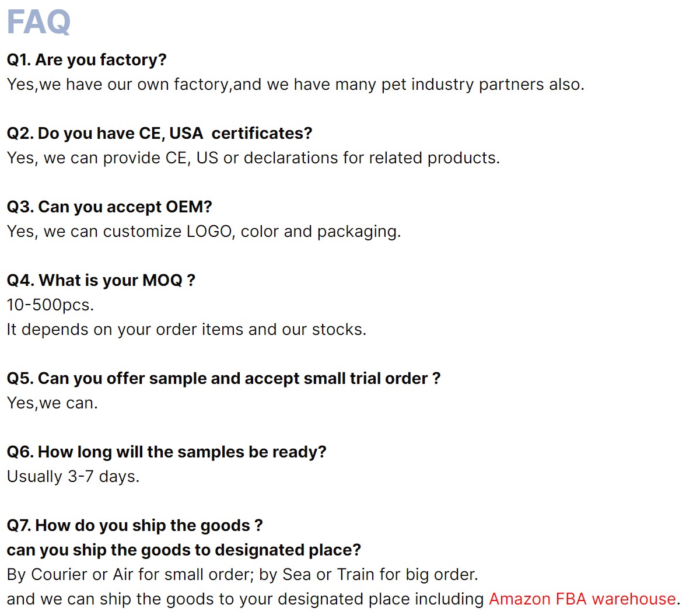Select the 'Q3. Can you accept OEM?' question

109,207
